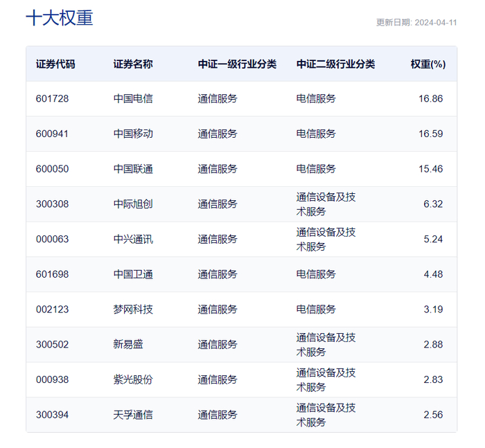Click stock code 000938
The height and width of the screenshot is (448, 485).
[52, 379]
